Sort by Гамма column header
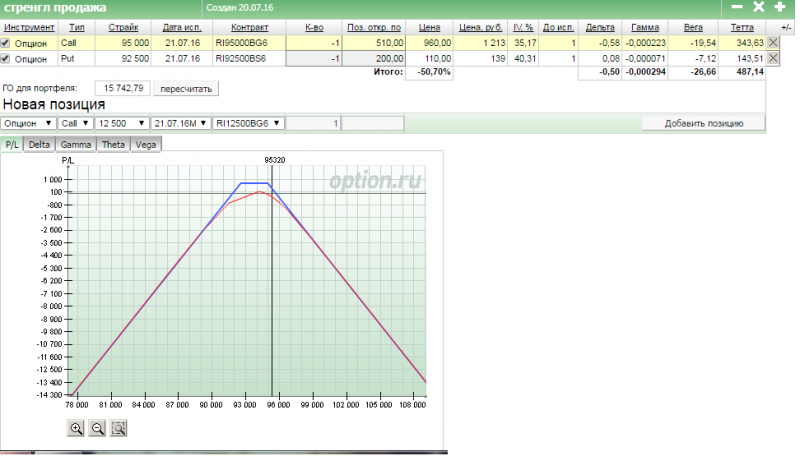This screenshot has width=800, height=456. (645, 28)
